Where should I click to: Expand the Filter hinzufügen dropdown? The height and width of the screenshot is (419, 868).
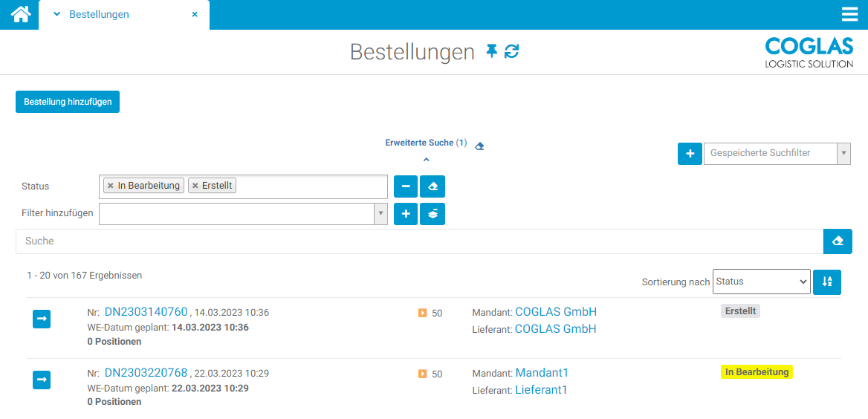coord(380,213)
